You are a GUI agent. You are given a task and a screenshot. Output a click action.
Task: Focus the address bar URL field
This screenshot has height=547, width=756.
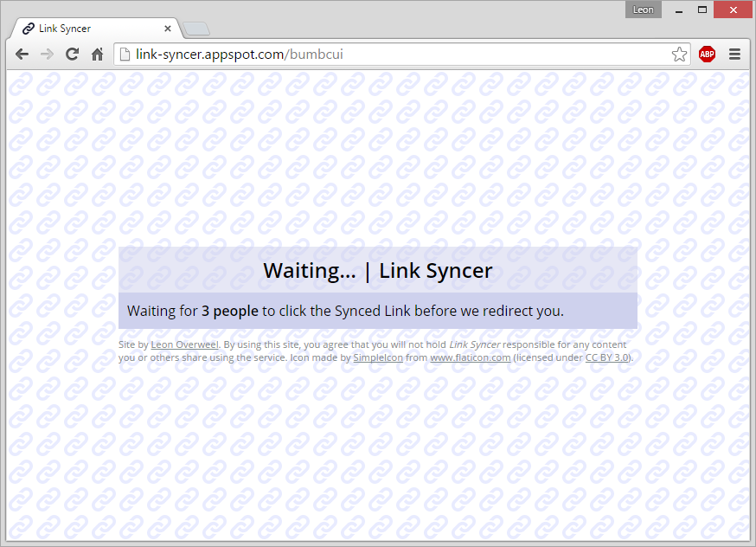400,54
